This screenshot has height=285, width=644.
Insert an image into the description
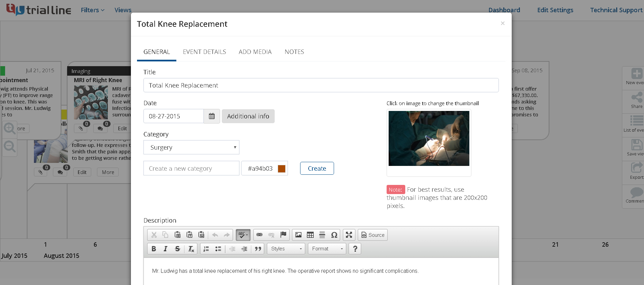298,235
